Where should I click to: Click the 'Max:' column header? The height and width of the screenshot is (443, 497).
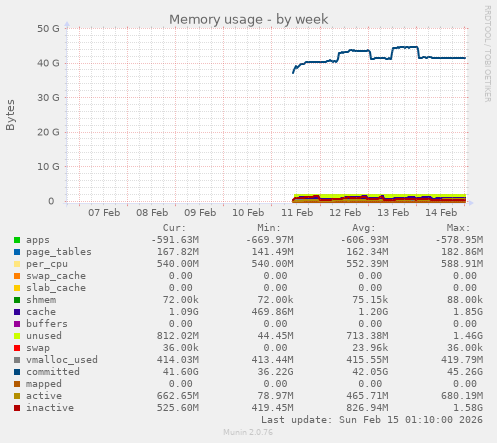tap(458, 228)
